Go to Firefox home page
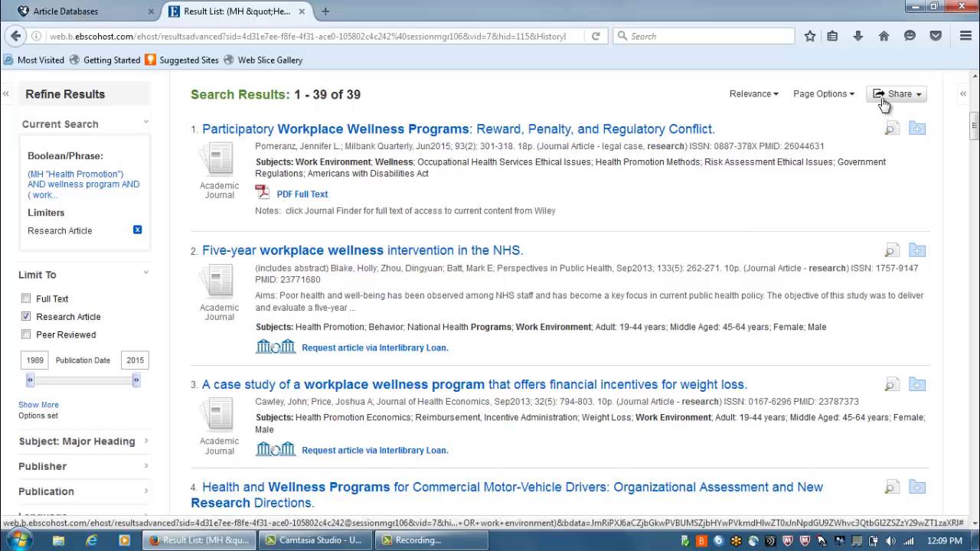The width and height of the screenshot is (980, 551). (x=884, y=36)
